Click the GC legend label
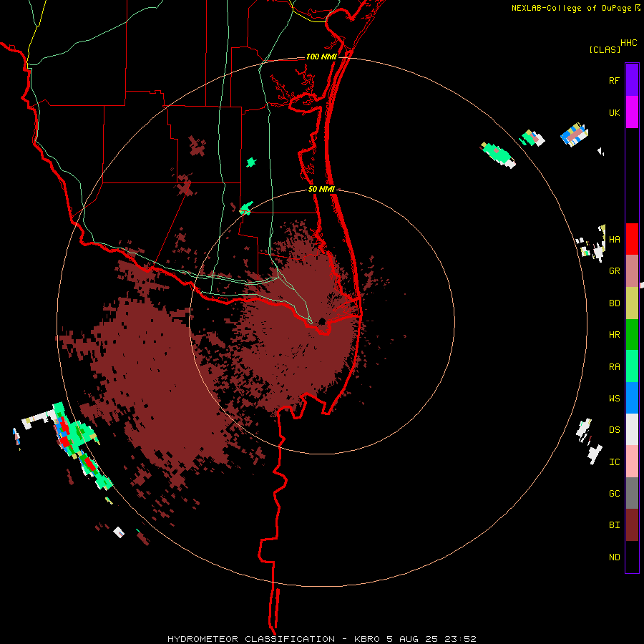644x644 pixels. point(614,494)
